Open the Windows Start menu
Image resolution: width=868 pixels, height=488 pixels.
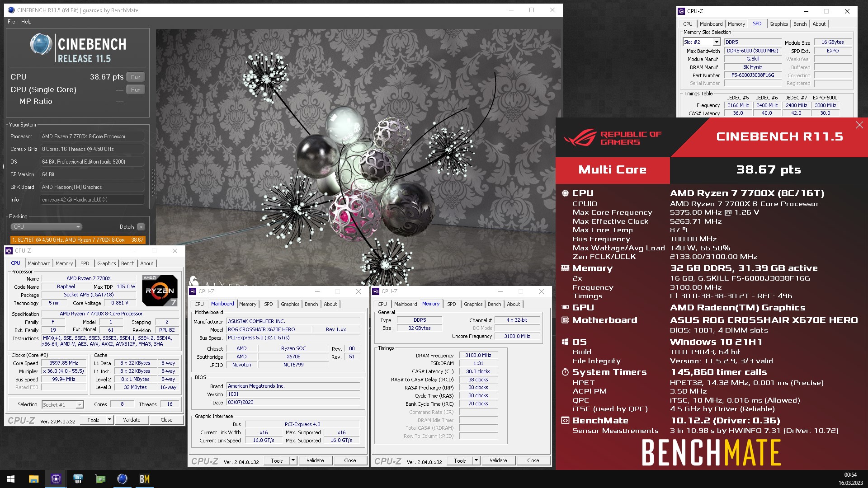pyautogui.click(x=11, y=479)
